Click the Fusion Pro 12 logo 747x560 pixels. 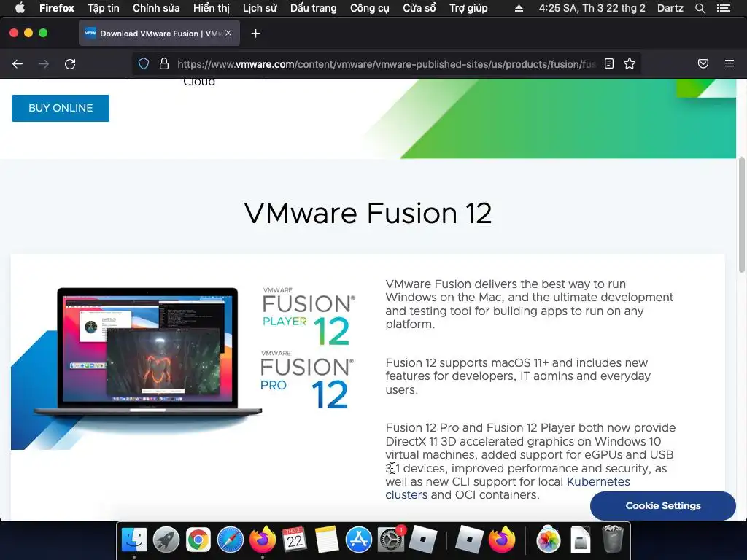(x=307, y=379)
